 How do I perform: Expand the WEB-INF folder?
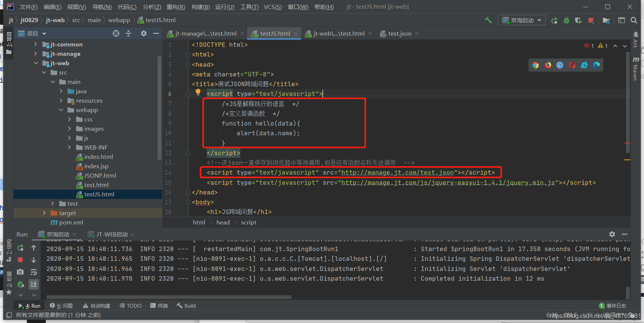[69, 147]
